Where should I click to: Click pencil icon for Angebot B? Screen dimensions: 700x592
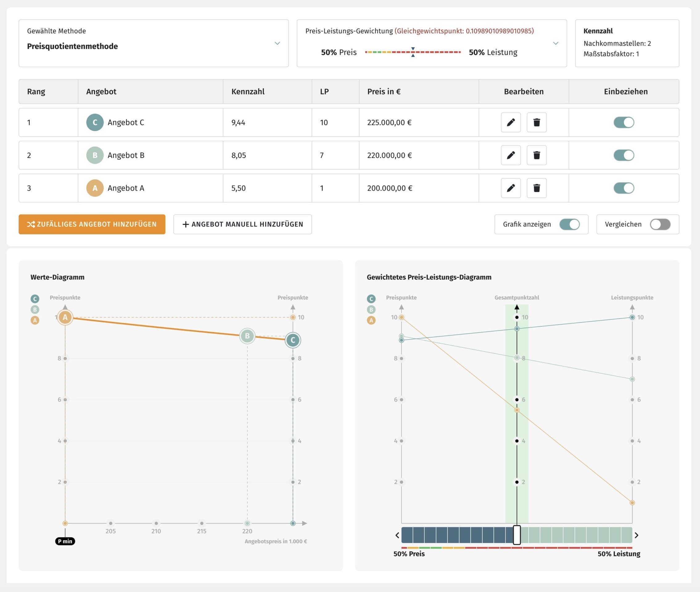(510, 155)
